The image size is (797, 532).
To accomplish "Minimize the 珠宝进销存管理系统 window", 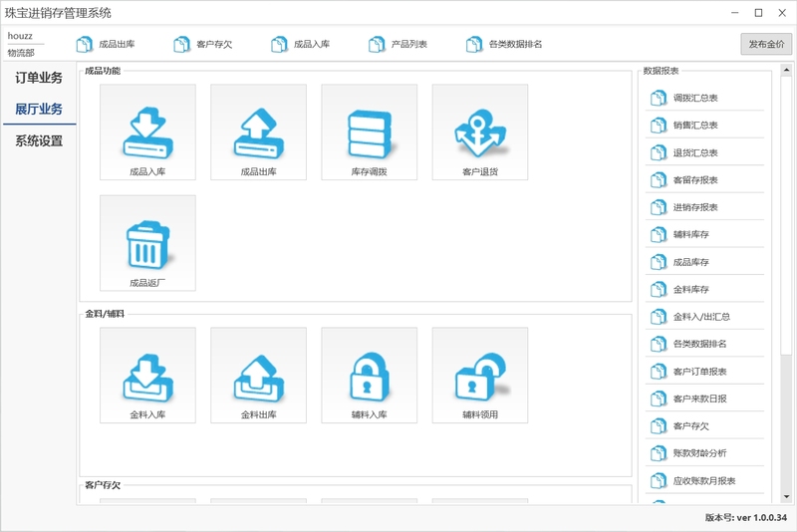I will 735,13.
